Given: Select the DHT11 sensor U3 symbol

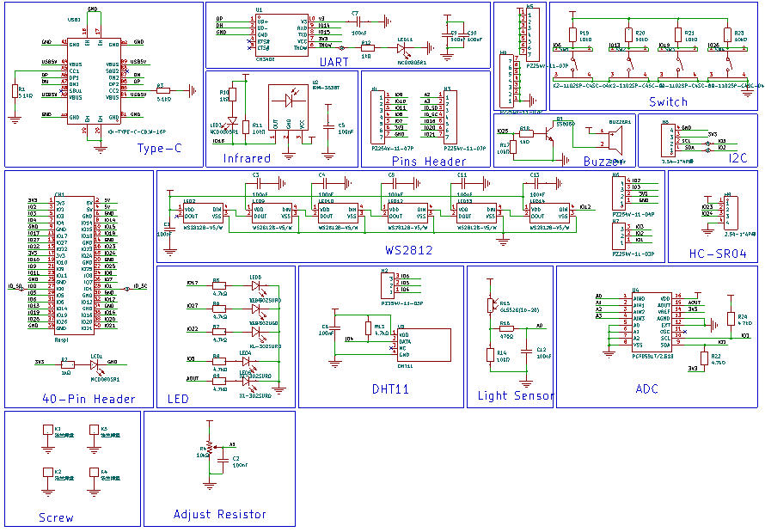Looking at the screenshot, I should [424, 345].
